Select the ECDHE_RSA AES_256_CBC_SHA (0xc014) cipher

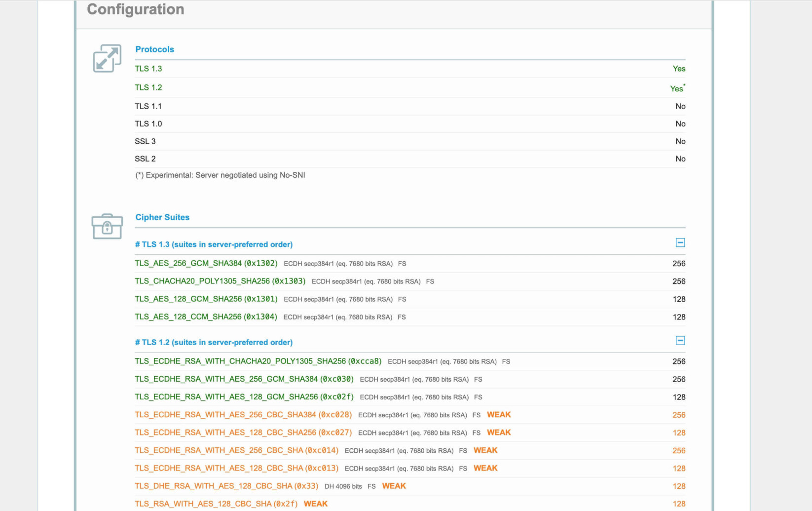tap(237, 450)
